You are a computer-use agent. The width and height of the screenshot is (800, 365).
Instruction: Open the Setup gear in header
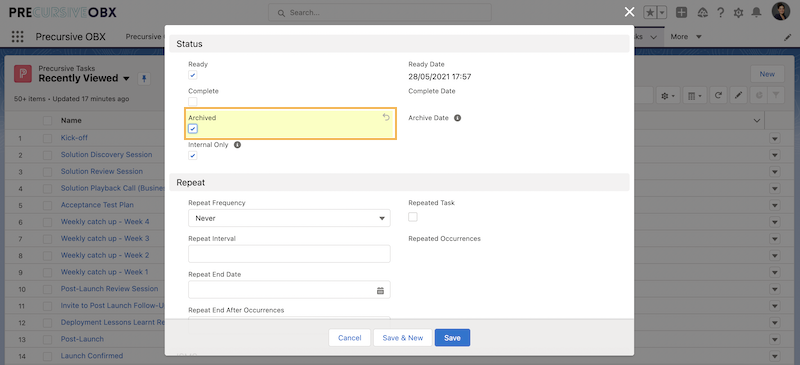pos(738,13)
